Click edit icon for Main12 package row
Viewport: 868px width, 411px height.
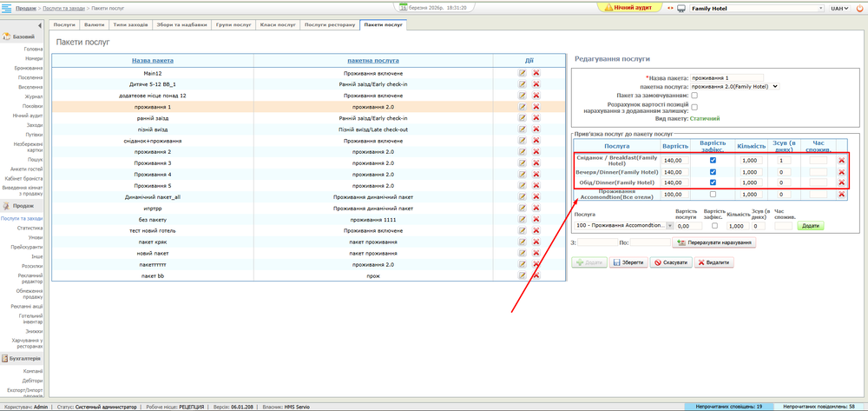click(x=523, y=73)
